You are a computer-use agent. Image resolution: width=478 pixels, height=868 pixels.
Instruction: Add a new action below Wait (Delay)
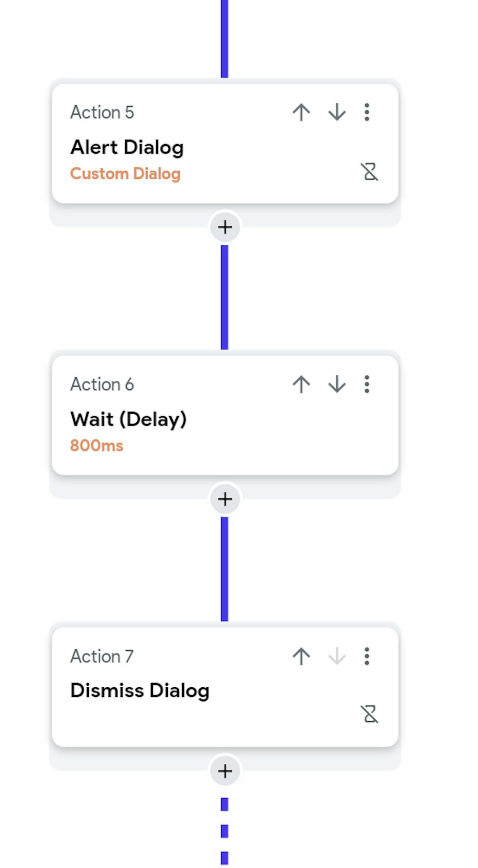[x=224, y=499]
